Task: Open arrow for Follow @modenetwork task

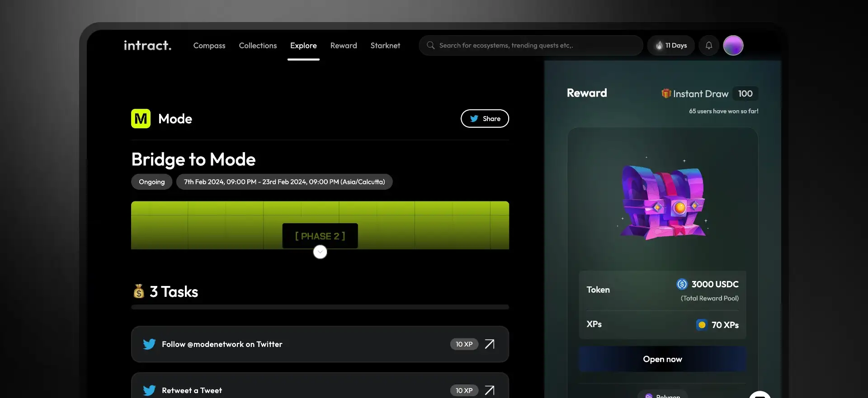Action: (489, 344)
